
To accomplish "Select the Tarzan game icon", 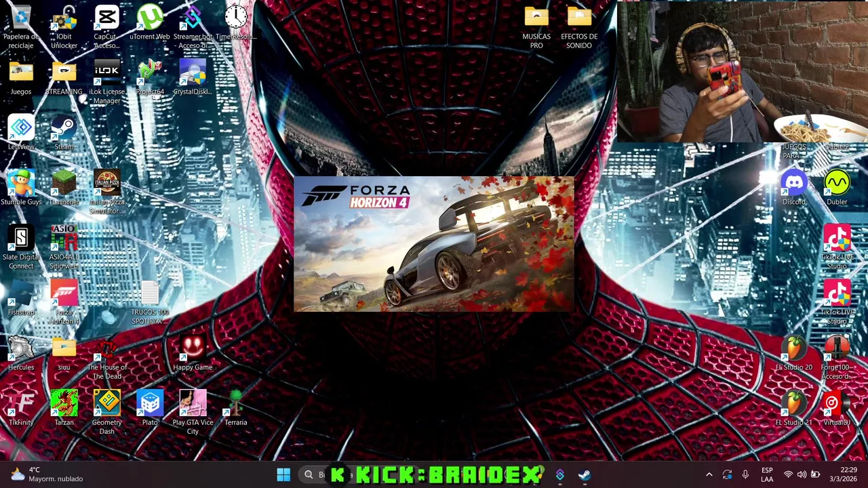I will point(64,408).
